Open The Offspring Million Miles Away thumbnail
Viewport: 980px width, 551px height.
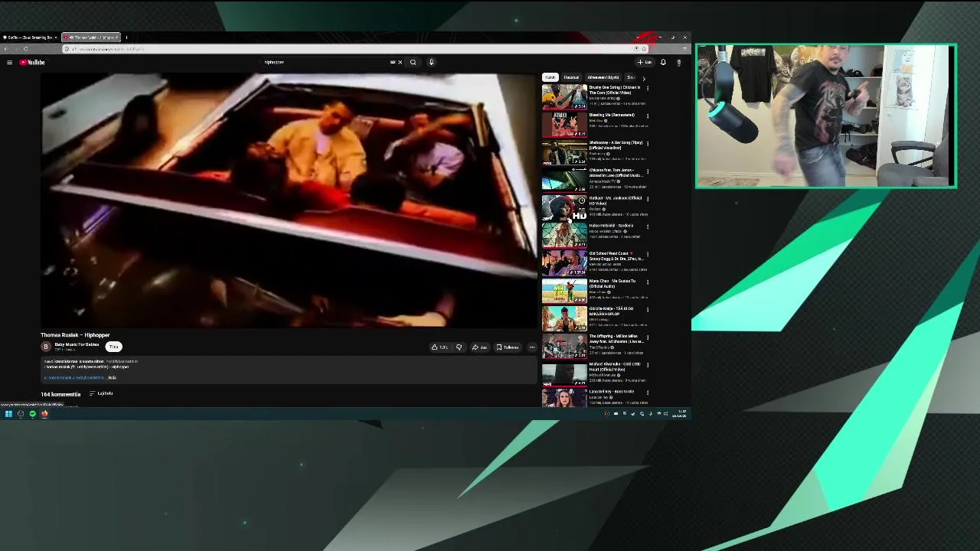pyautogui.click(x=564, y=346)
